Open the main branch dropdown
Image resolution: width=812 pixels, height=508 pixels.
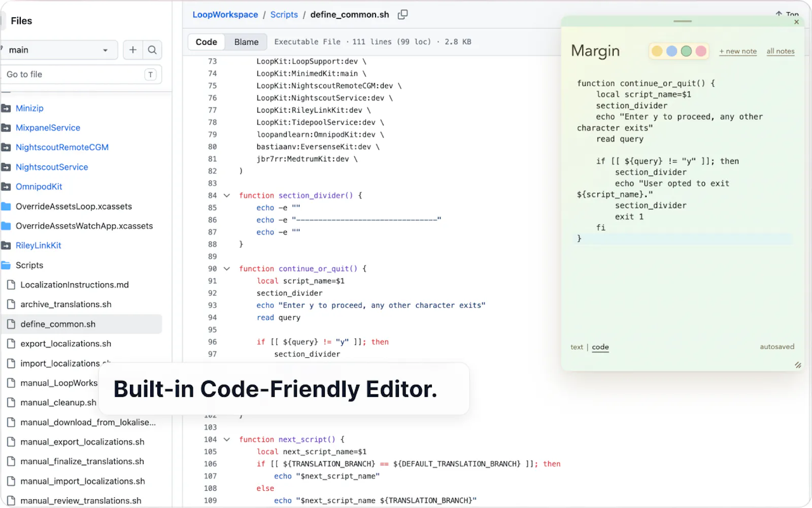click(x=59, y=50)
